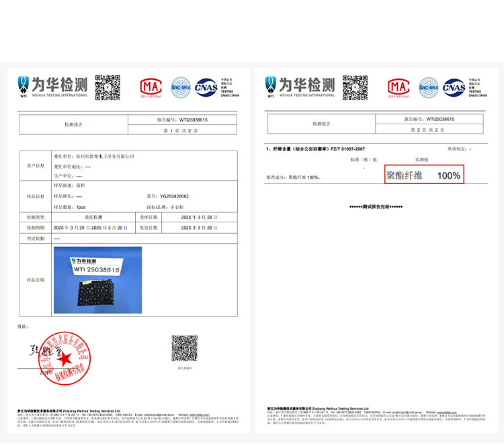
Task: Click the CNAS logo on page 1
Action: tap(206, 87)
